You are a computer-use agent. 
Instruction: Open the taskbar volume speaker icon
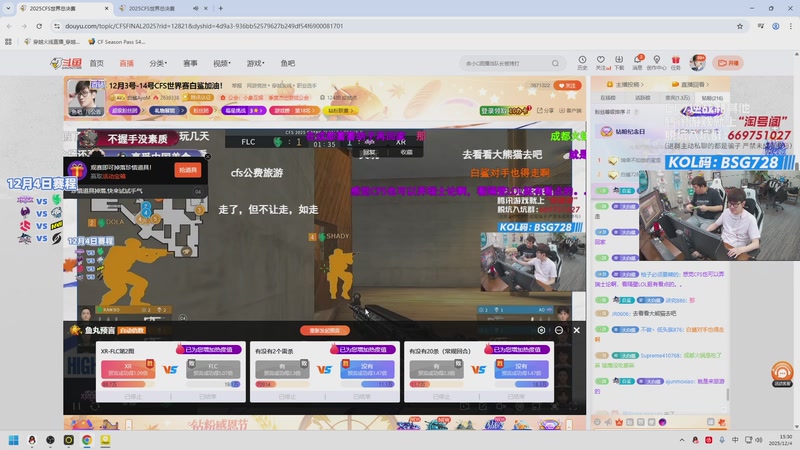click(x=759, y=440)
